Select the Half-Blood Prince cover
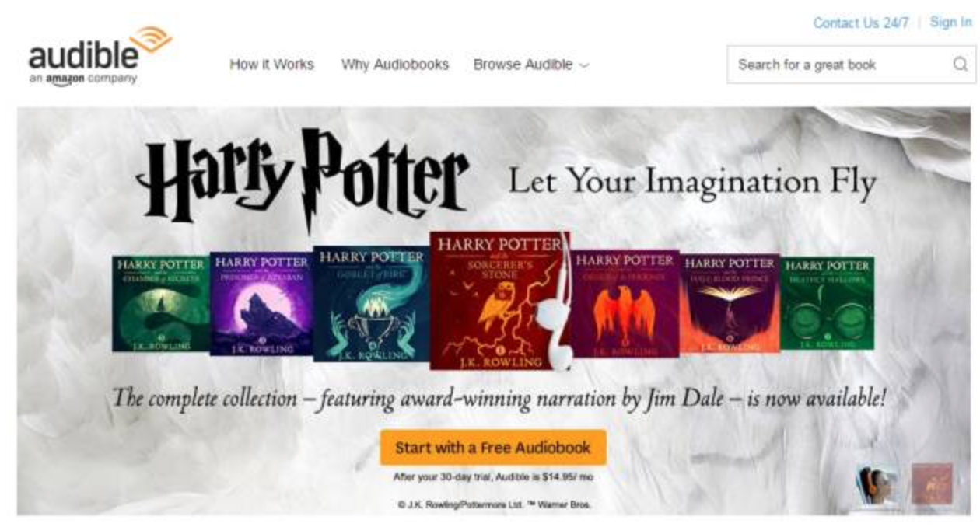This screenshot has height=527, width=980. pyautogui.click(x=730, y=303)
